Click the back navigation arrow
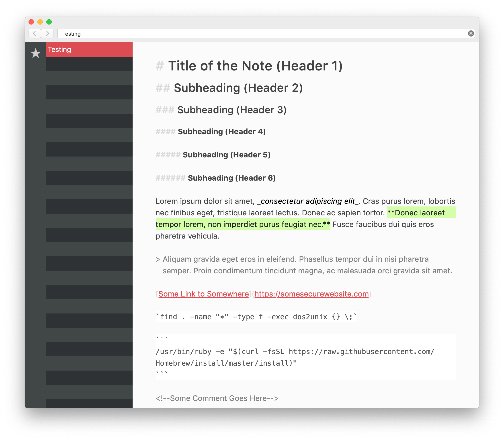The image size is (504, 441). tap(34, 33)
